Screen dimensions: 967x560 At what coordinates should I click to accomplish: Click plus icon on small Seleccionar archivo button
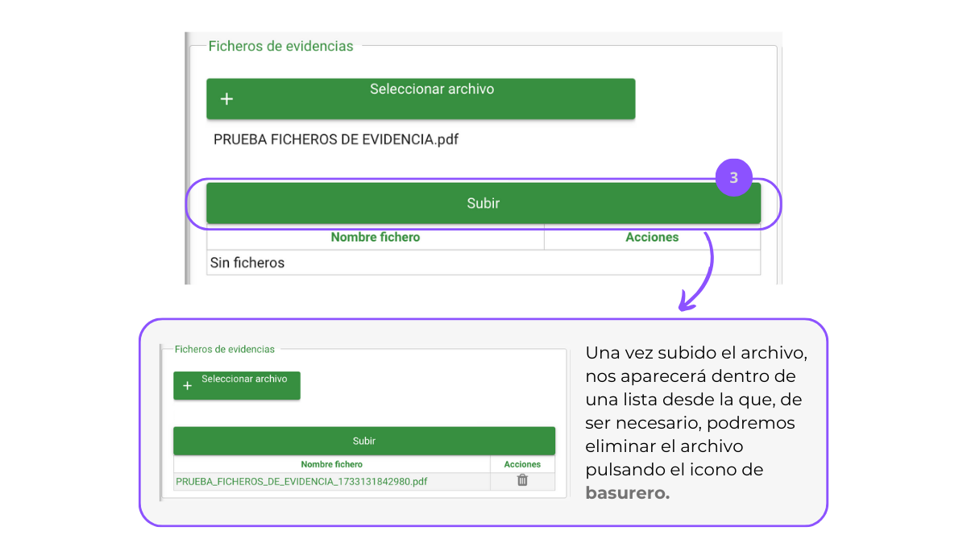[188, 386]
